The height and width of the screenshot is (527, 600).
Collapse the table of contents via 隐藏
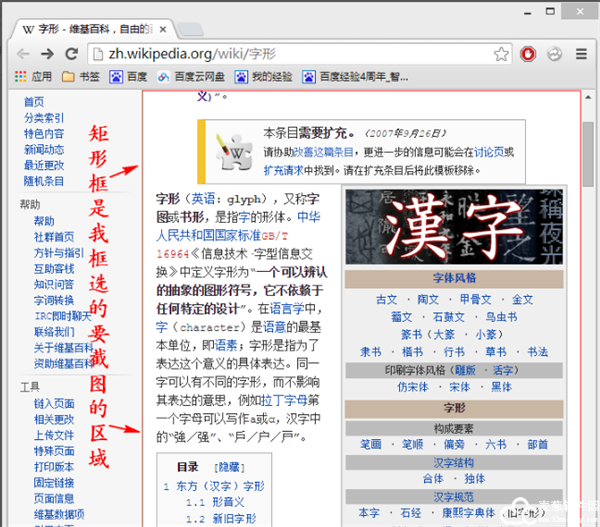(232, 467)
